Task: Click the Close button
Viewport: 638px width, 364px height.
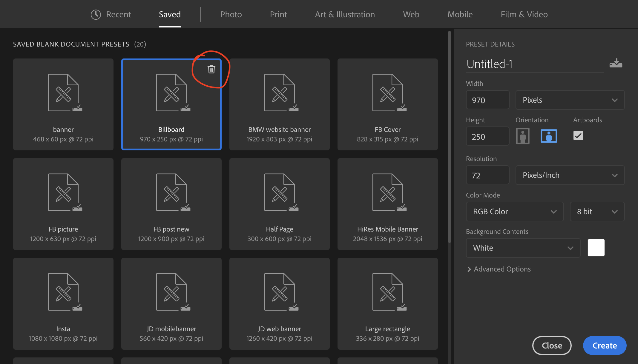Action: point(552,345)
